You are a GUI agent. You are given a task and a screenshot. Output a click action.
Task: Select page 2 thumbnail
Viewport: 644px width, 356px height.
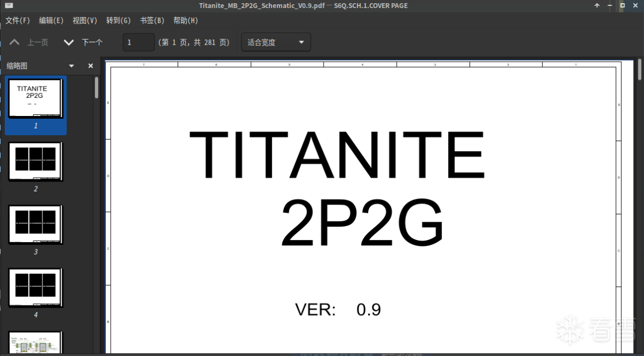[36, 162]
